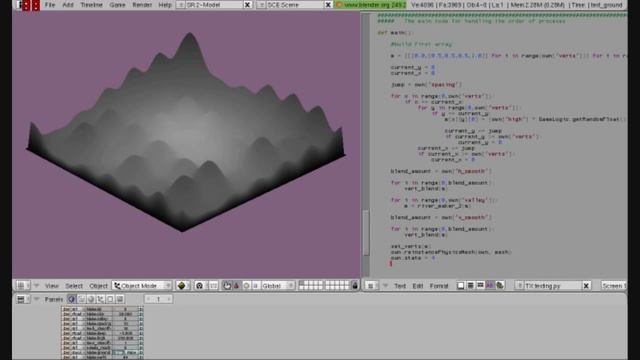640x360 pixels.
Task: Collapse the buttons window header arrow
Action: pos(36,299)
